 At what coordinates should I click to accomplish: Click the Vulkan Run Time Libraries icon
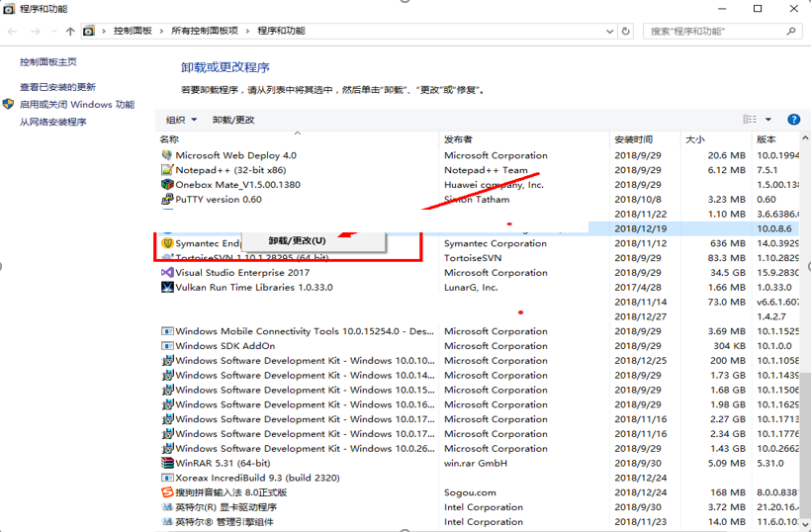tap(167, 288)
